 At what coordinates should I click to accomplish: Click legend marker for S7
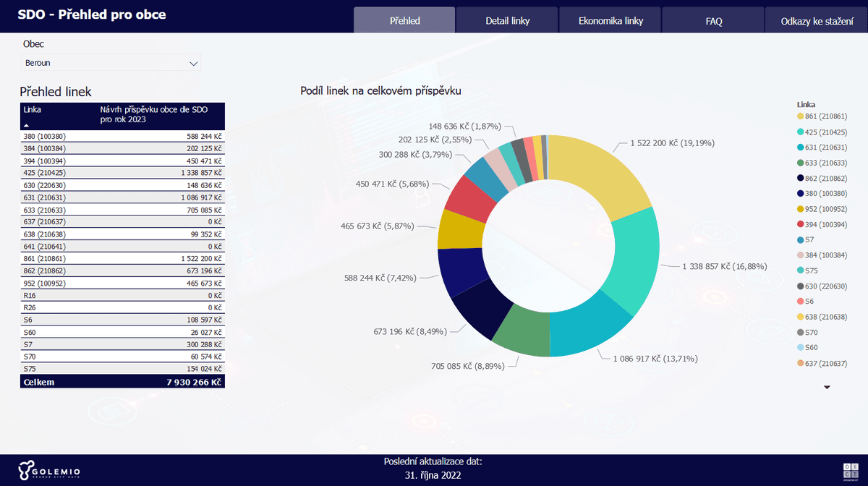tap(801, 239)
